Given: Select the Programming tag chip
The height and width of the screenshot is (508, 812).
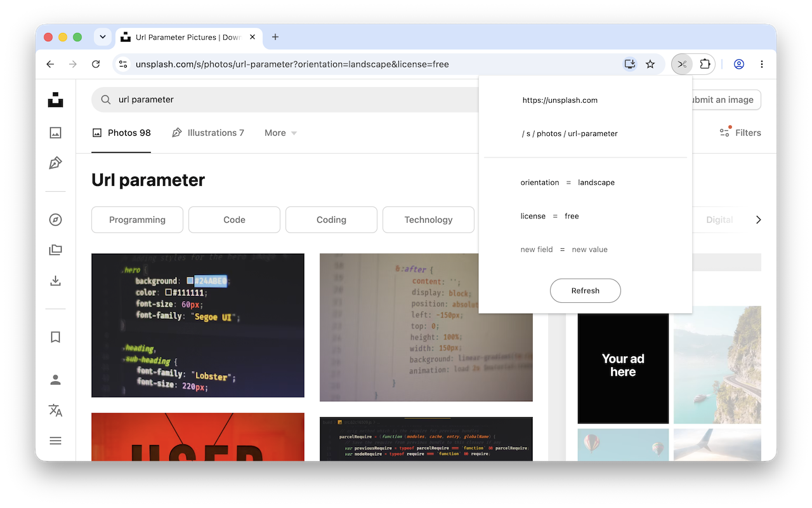Looking at the screenshot, I should pos(137,220).
